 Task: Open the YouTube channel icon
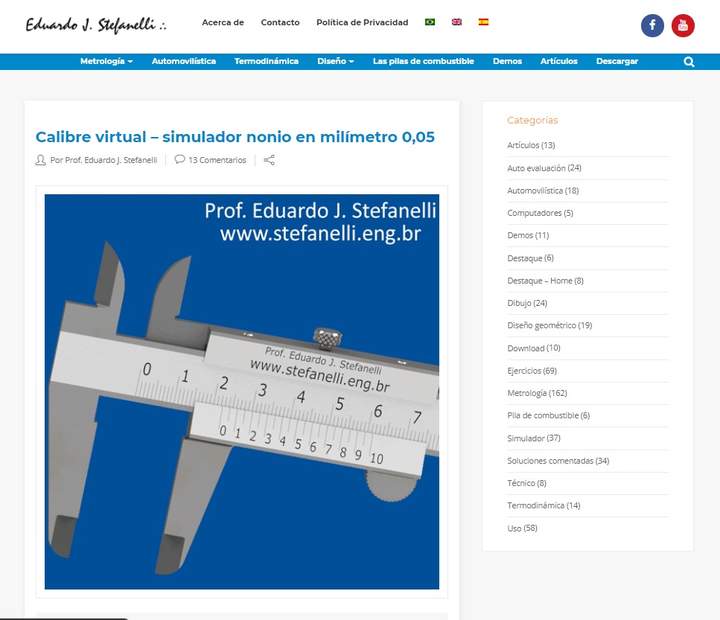(683, 25)
